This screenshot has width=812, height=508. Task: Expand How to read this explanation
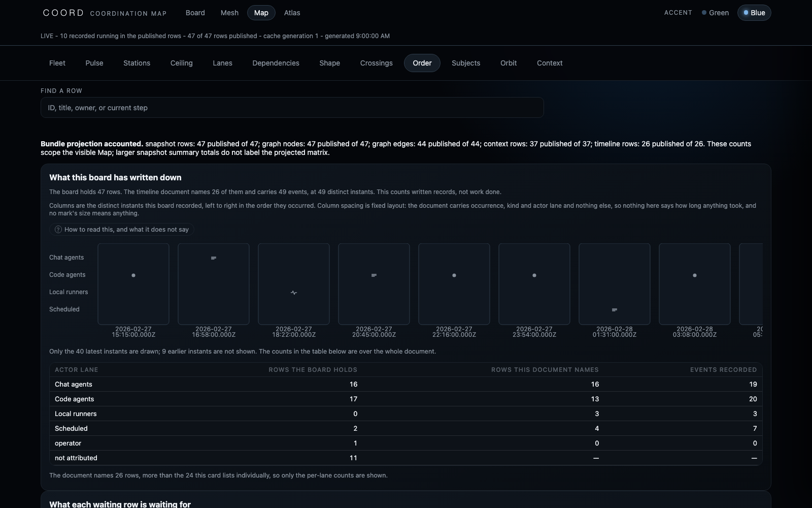coord(121,230)
